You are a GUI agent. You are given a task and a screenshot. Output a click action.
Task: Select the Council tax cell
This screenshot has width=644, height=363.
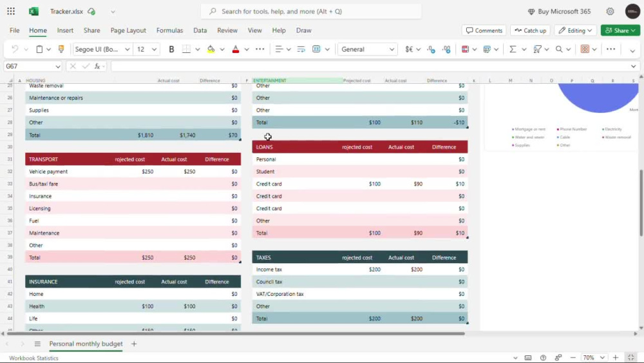[x=296, y=282]
